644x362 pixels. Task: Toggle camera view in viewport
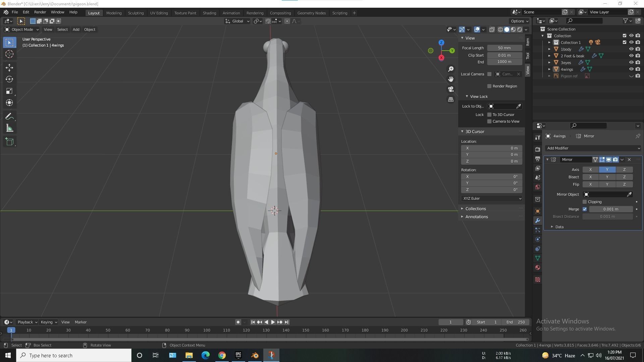[451, 89]
